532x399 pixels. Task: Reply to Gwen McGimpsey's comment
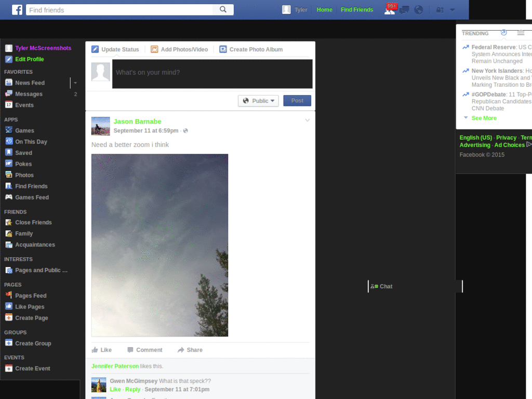point(132,390)
